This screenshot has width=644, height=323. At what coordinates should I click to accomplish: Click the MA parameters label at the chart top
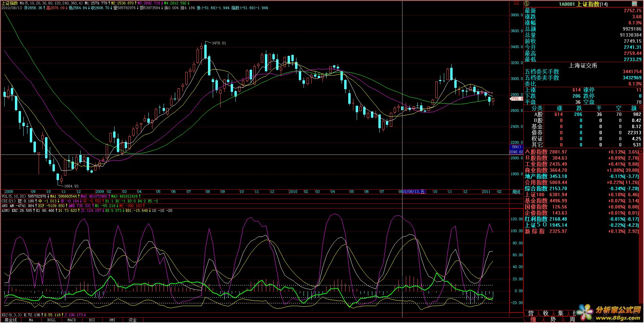[51, 3]
